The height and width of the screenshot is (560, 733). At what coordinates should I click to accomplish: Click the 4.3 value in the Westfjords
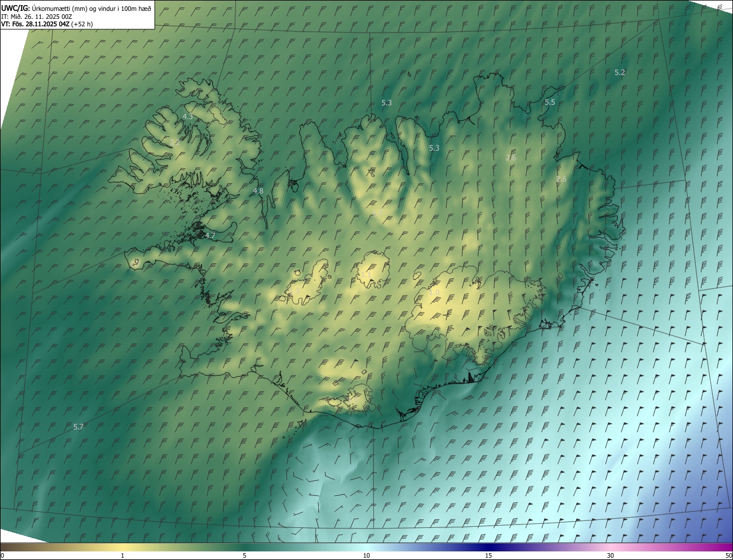point(187,116)
